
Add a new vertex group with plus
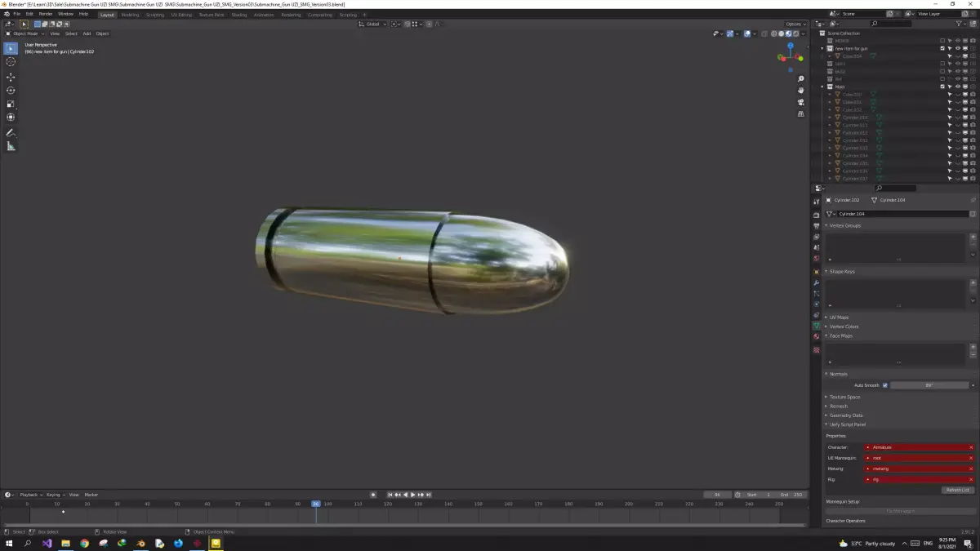973,237
